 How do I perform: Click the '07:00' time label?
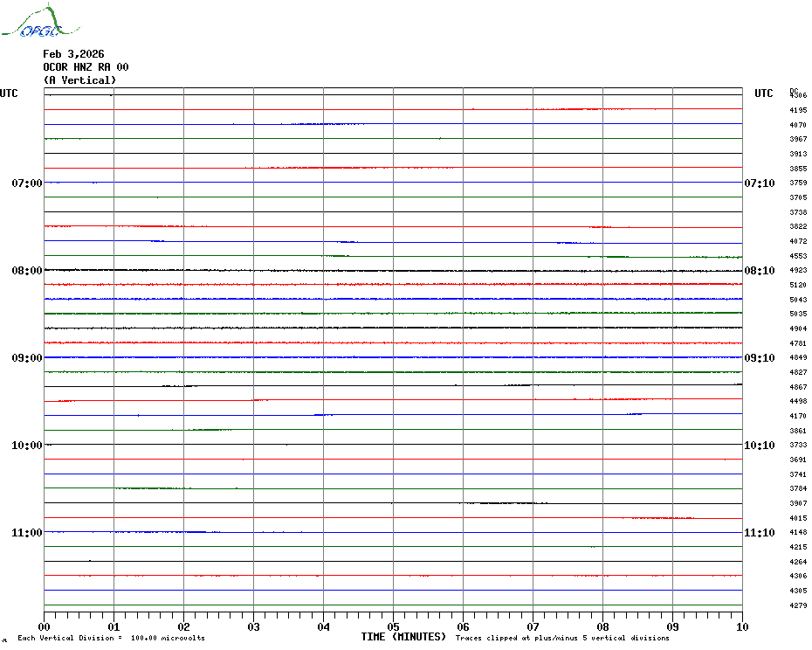[x=27, y=183]
